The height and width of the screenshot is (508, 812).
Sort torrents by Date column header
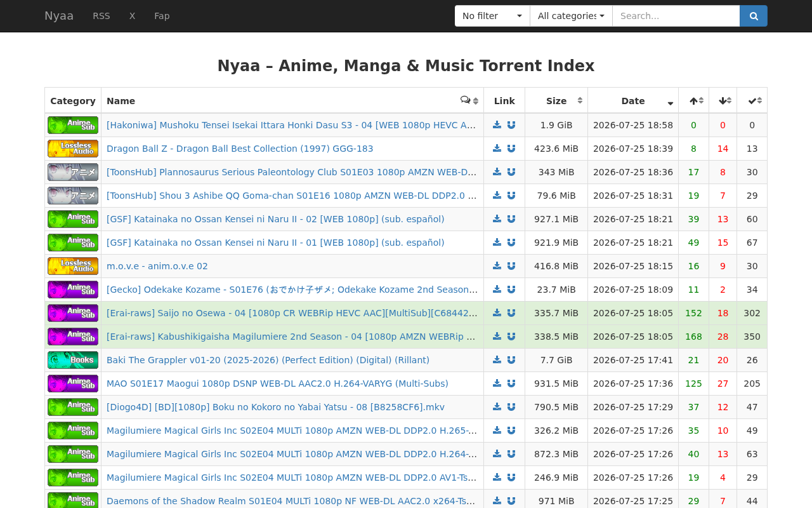point(633,100)
